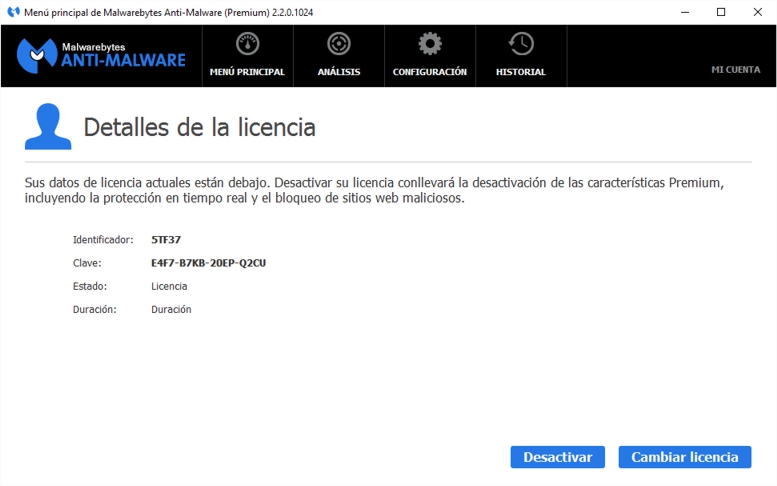Image resolution: width=777 pixels, height=486 pixels.
Task: Show the HISTORIAL tab label
Action: (x=521, y=72)
